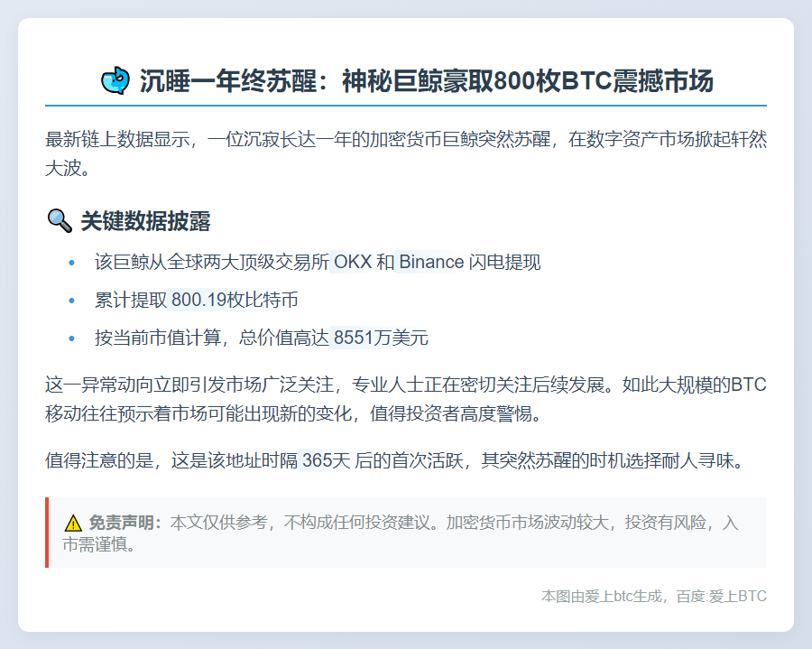Click the blue speech bubble icon beside the title

(x=115, y=79)
